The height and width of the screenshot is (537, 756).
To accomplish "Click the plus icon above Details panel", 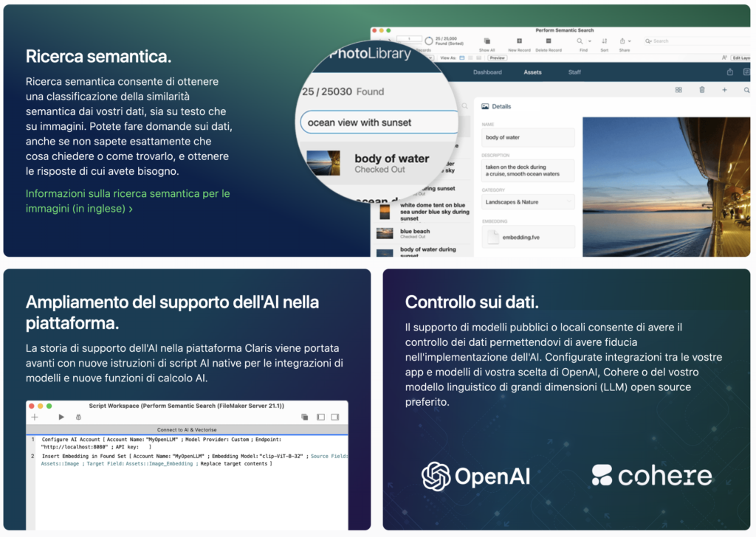I will pyautogui.click(x=724, y=90).
